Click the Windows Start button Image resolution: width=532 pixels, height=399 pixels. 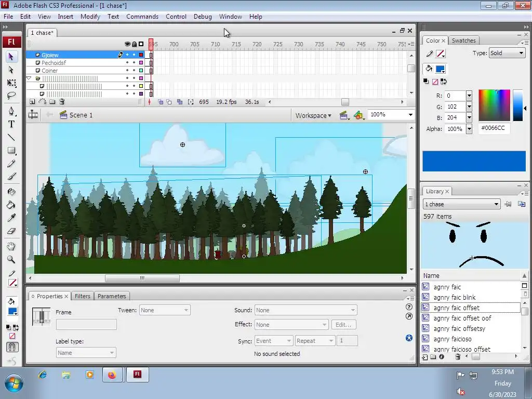click(14, 383)
